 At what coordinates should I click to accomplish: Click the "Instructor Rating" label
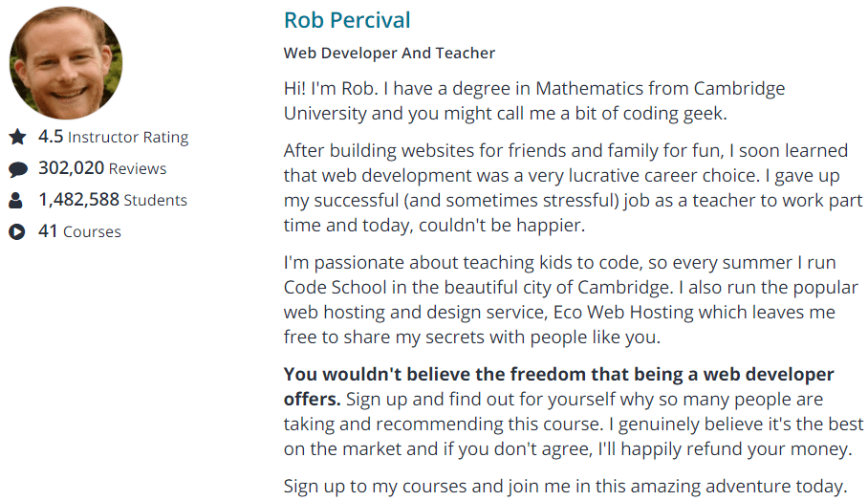tap(128, 137)
